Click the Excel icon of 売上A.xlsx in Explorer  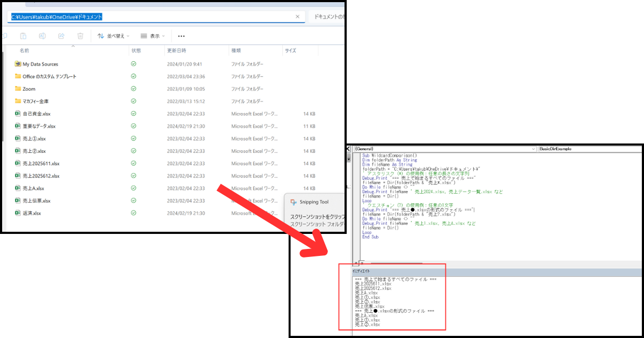18,188
